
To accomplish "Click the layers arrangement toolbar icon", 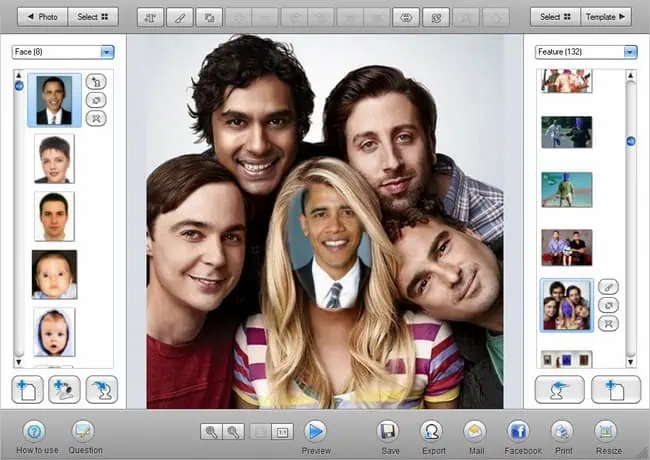I will (x=209, y=17).
